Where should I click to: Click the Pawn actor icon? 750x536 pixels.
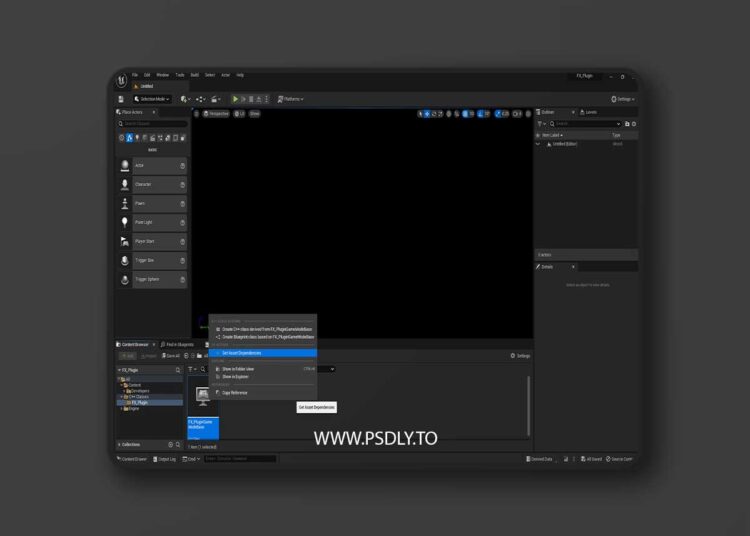[125, 203]
